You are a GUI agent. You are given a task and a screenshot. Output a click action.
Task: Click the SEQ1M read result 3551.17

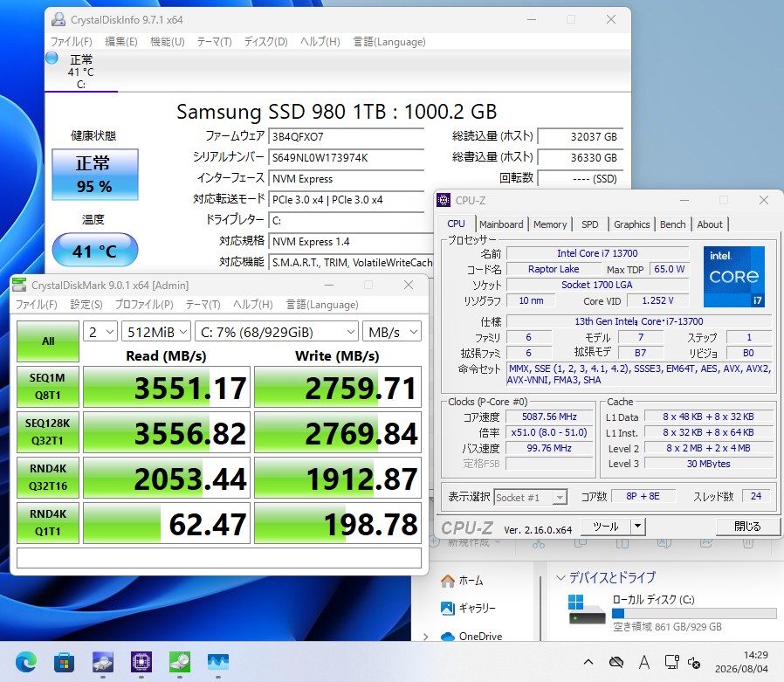pos(167,387)
